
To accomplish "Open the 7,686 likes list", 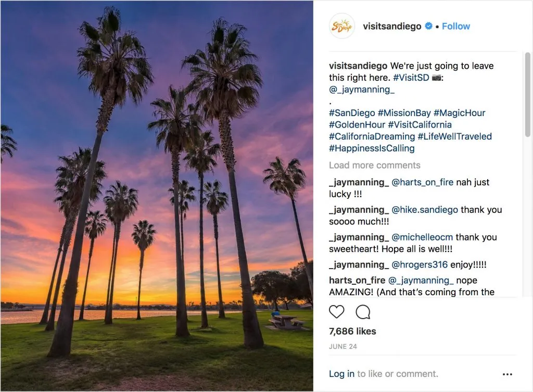I will pyautogui.click(x=352, y=331).
